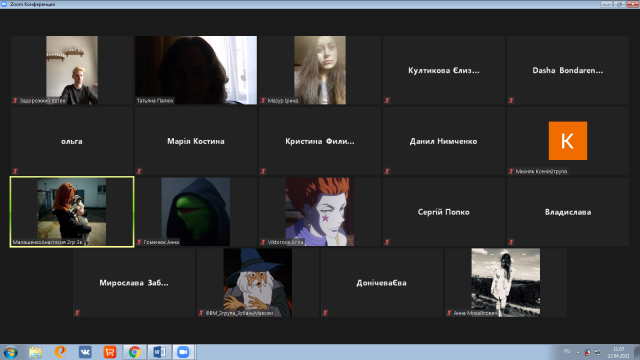This screenshot has height=360, width=640.
Task: Click the Show desktop strip beside the clock
Action: click(637, 352)
